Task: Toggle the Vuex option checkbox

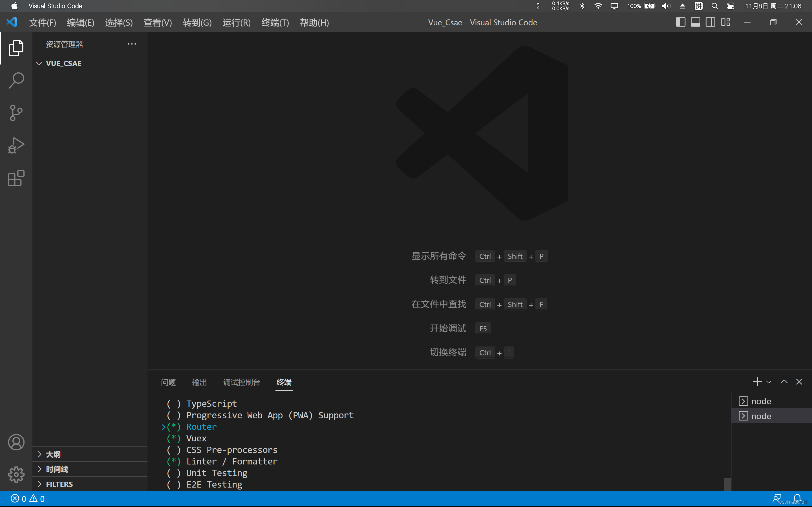Action: [173, 438]
